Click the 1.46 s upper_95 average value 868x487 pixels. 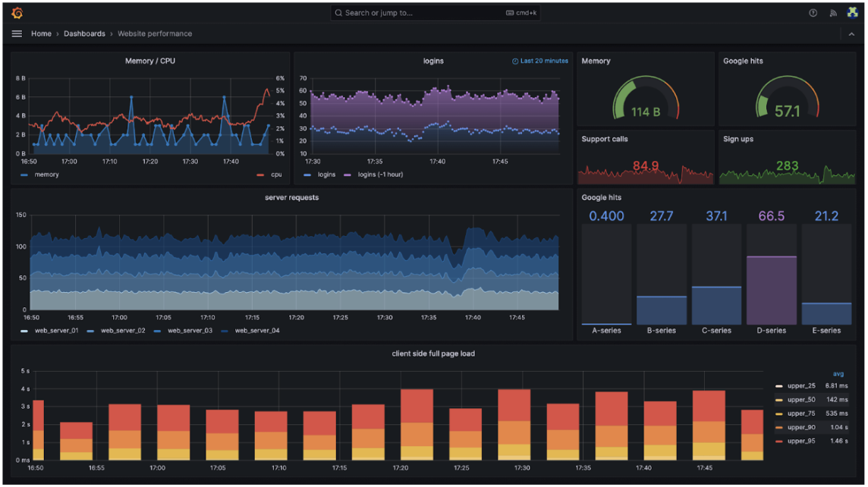[x=838, y=441]
